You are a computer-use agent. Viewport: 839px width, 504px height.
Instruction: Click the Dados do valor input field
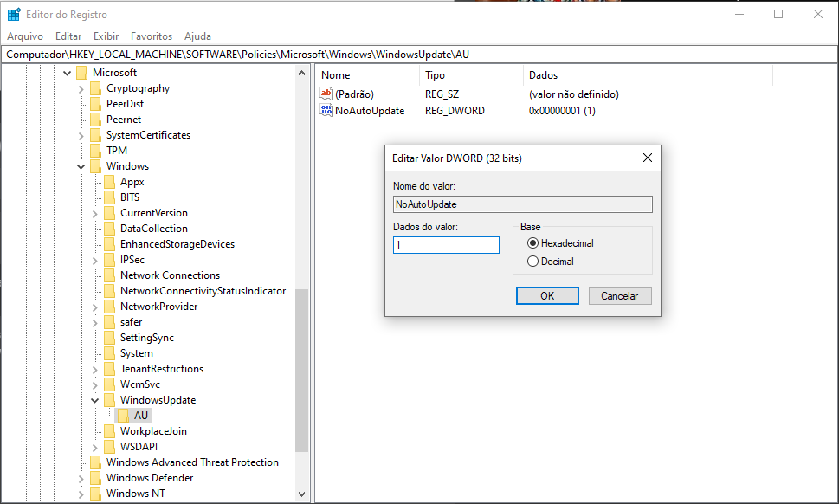click(446, 245)
